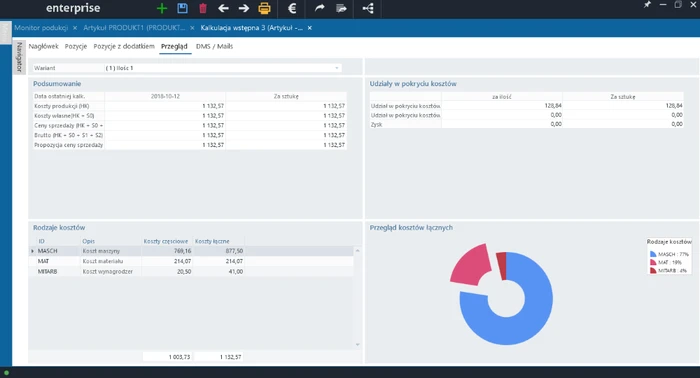Open the Nagłówek tab
This screenshot has width=700, height=378.
tap(43, 46)
